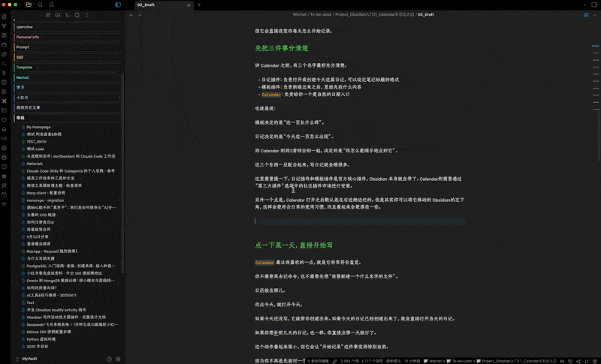
Task: Open the TEST_MATH note
Action: tap(36, 142)
